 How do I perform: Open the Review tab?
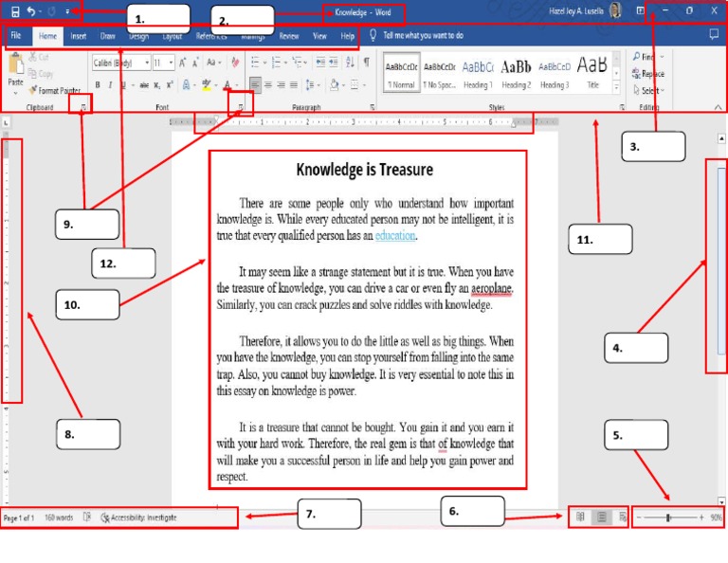289,36
